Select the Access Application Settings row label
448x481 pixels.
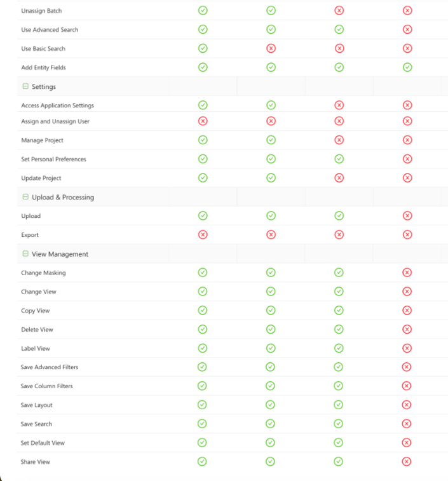(x=57, y=105)
